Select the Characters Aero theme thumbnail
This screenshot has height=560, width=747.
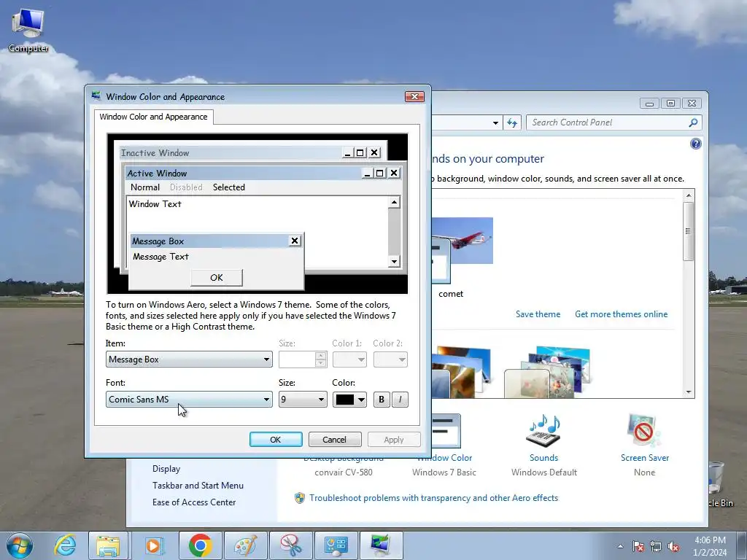[x=548, y=373]
